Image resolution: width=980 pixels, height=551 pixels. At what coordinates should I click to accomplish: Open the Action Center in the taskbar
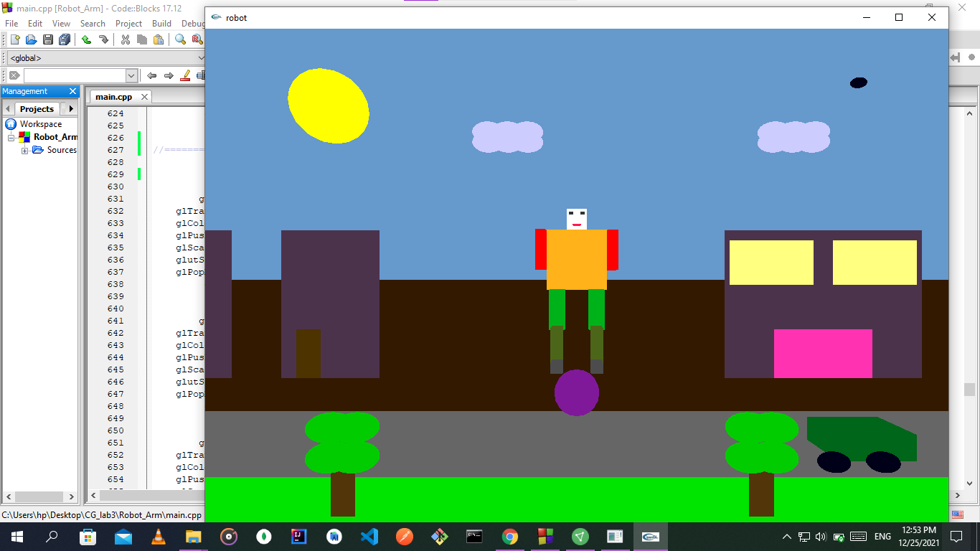click(956, 536)
